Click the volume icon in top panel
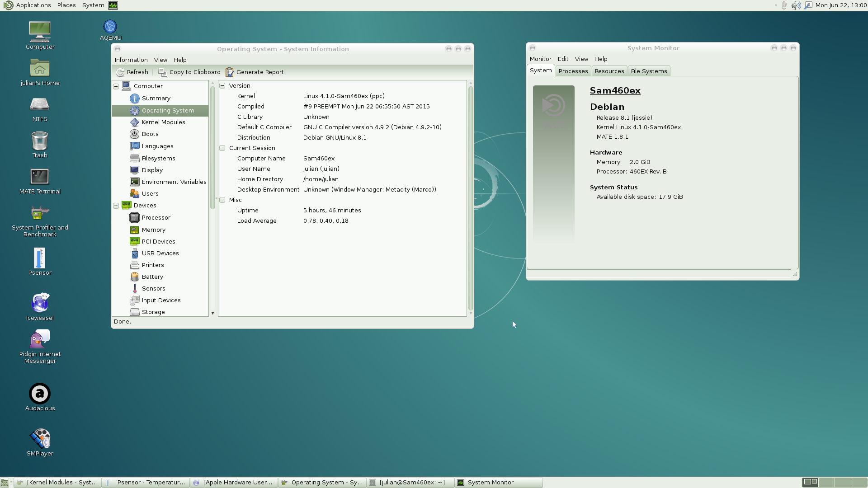The height and width of the screenshot is (488, 868). 796,5
